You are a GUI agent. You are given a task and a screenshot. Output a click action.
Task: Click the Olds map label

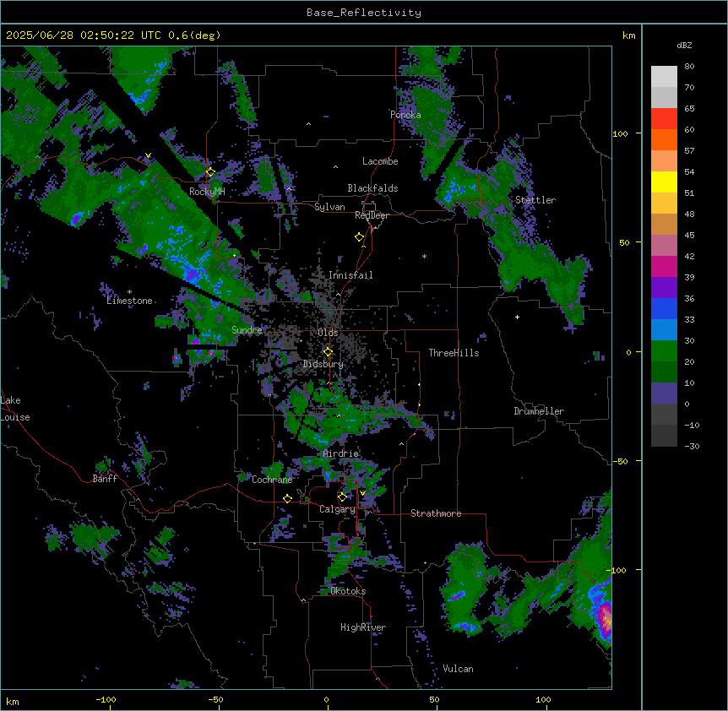point(328,333)
